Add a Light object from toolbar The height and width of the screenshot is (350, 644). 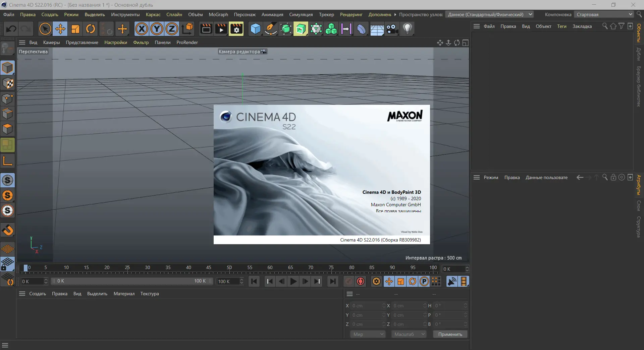(407, 29)
